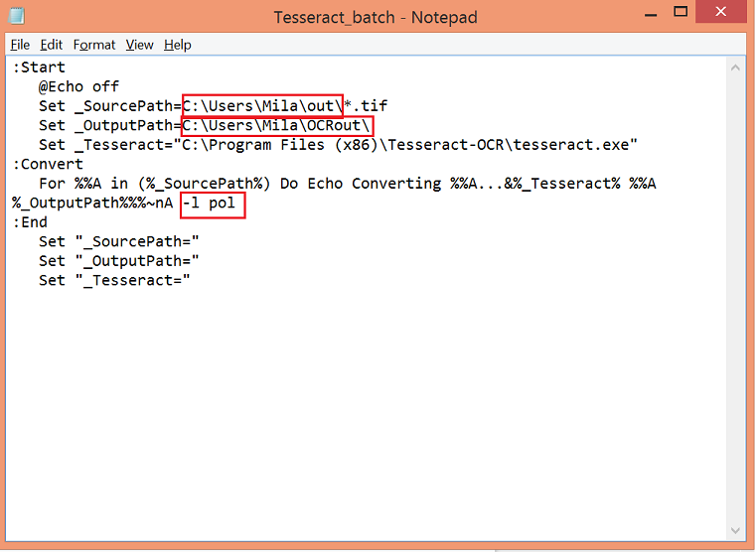Open the File menu
Screen dimensions: 756x552
point(20,45)
